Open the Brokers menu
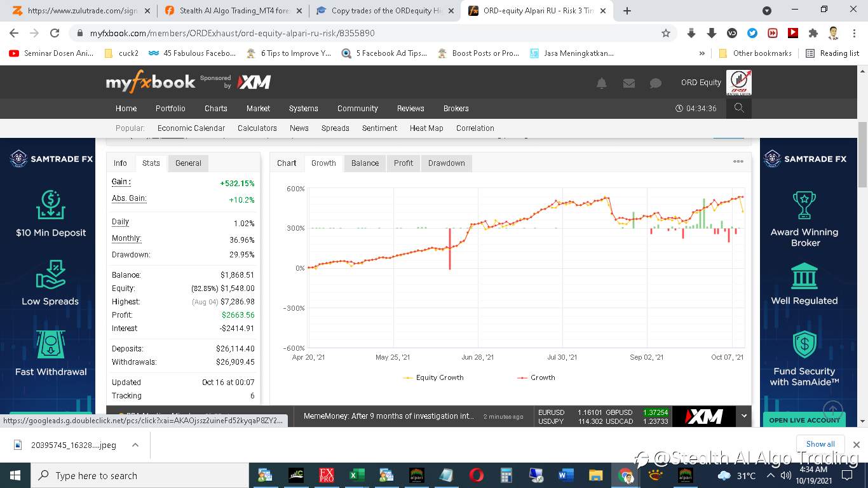This screenshot has height=488, width=868. pyautogui.click(x=456, y=109)
